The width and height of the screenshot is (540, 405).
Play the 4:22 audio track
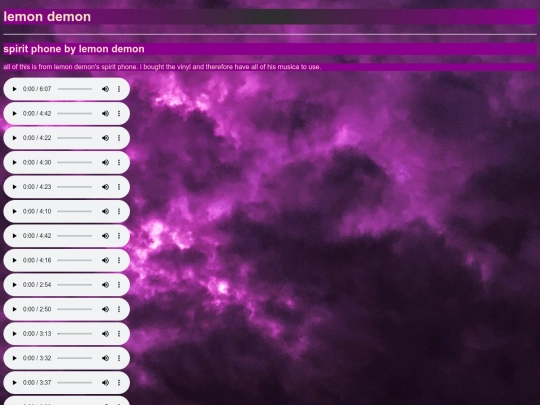pyautogui.click(x=14, y=138)
